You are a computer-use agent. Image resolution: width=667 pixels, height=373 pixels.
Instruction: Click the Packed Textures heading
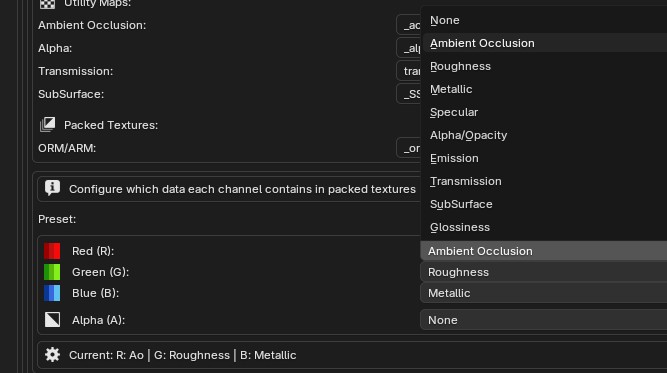coord(111,125)
